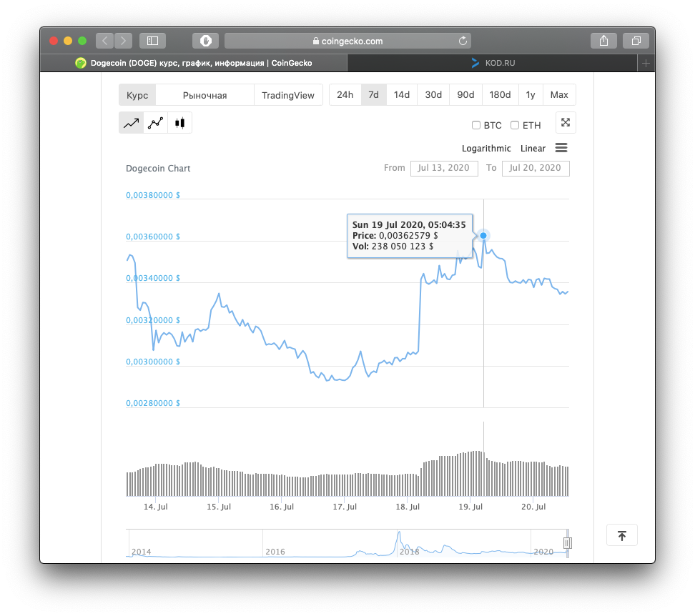This screenshot has width=695, height=616.
Task: Click the fullscreen expand chart icon
Action: (565, 123)
